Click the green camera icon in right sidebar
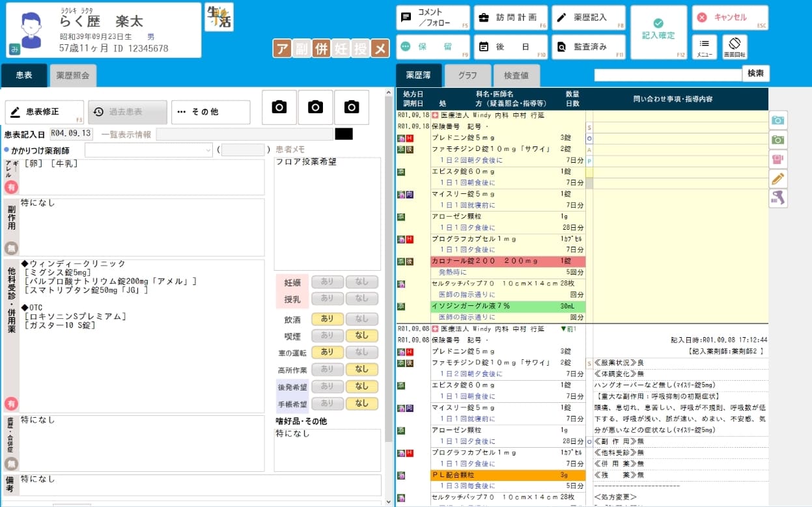812x507 pixels. tap(778, 139)
